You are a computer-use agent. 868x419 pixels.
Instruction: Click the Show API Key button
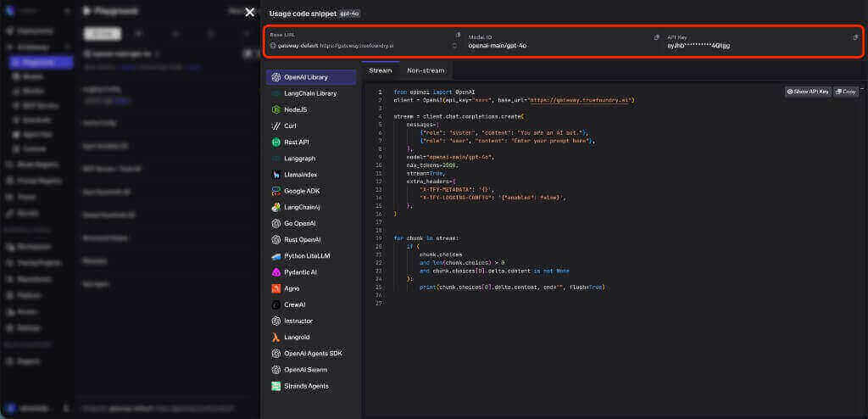pos(808,92)
